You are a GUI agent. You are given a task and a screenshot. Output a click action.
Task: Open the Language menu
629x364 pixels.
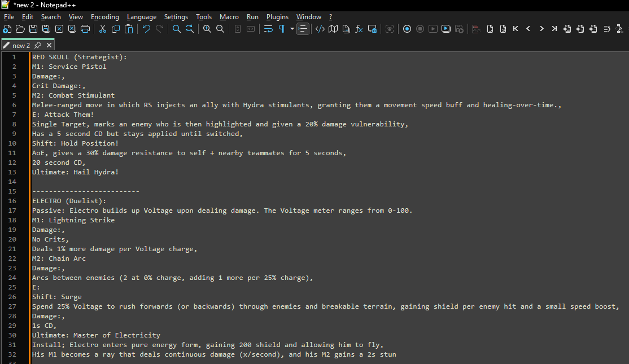(x=142, y=17)
